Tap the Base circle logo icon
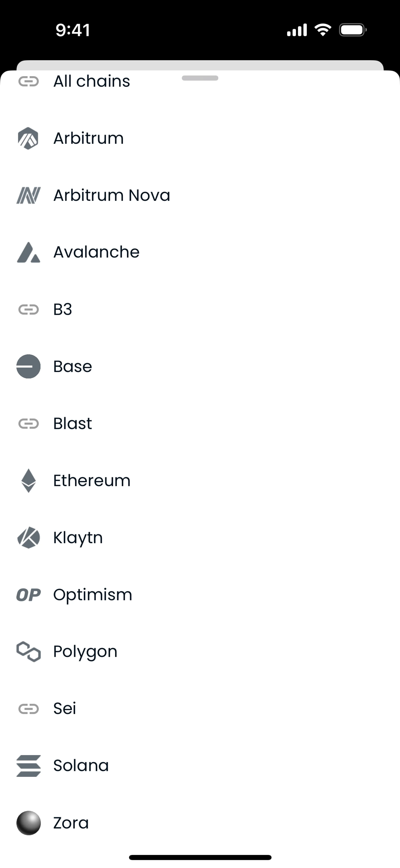The height and width of the screenshot is (868, 400). coord(28,366)
